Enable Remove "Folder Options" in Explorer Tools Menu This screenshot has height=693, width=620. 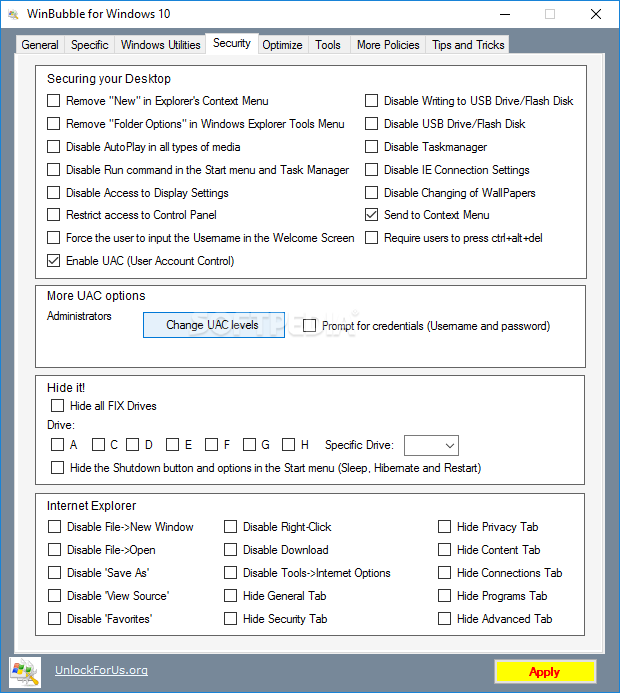coord(53,124)
